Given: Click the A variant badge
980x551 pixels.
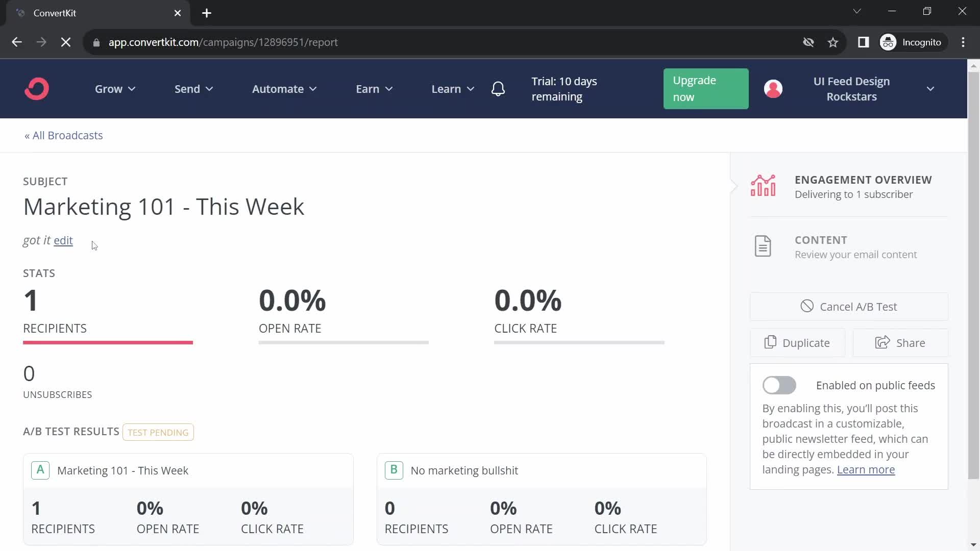Looking at the screenshot, I should point(40,470).
